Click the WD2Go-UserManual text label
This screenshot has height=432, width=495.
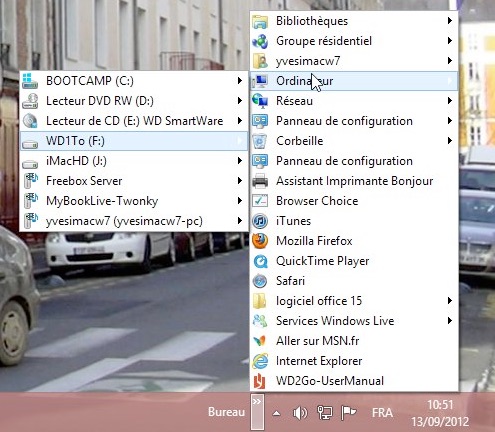tap(330, 381)
